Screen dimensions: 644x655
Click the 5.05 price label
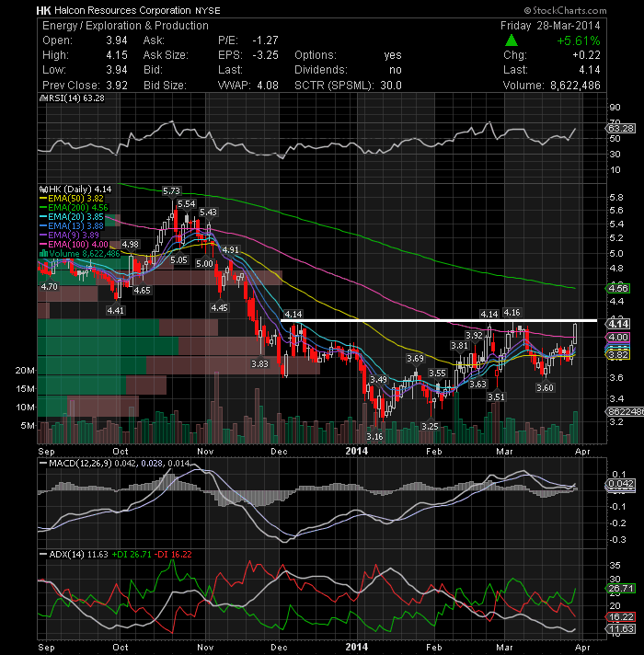(x=178, y=259)
